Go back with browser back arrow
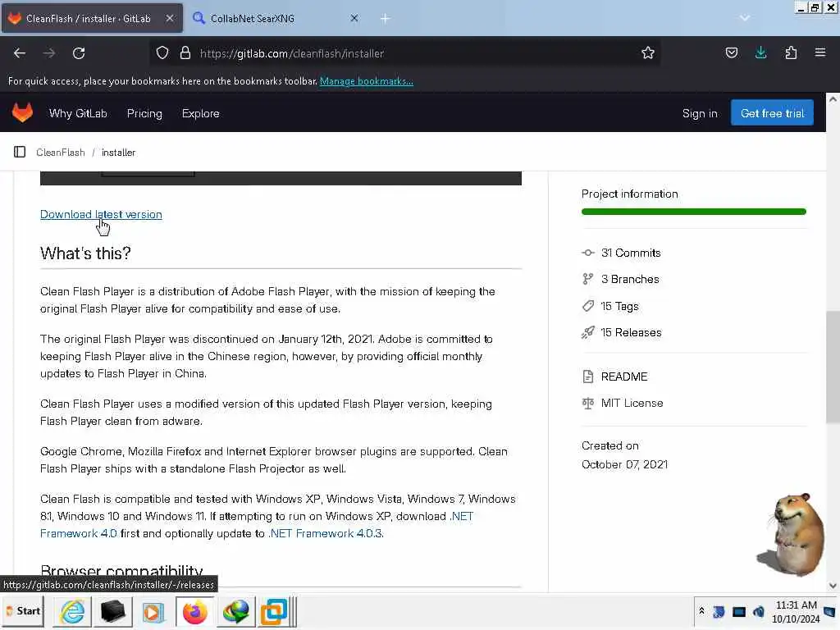This screenshot has height=630, width=840. (x=20, y=53)
